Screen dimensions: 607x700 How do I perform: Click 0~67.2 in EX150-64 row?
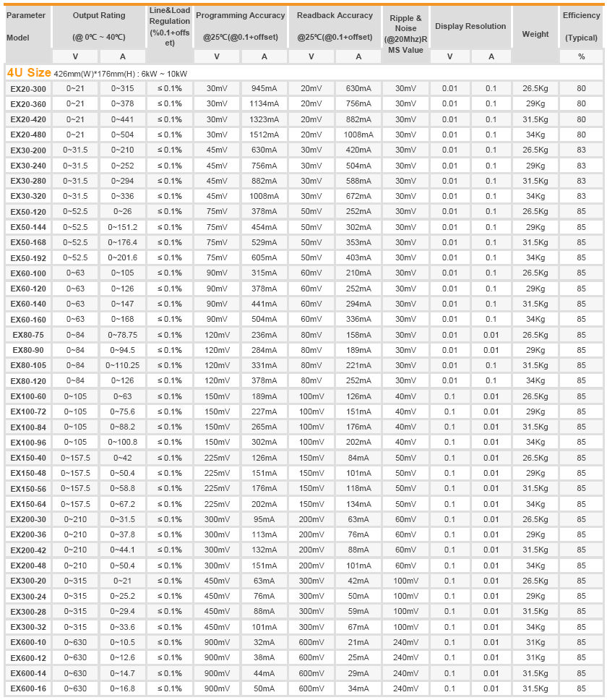pyautogui.click(x=123, y=504)
